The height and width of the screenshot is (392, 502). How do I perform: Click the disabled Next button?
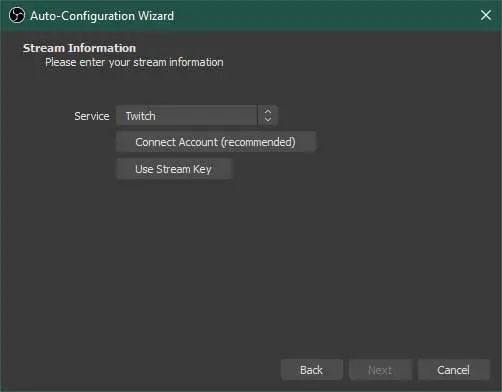(380, 370)
